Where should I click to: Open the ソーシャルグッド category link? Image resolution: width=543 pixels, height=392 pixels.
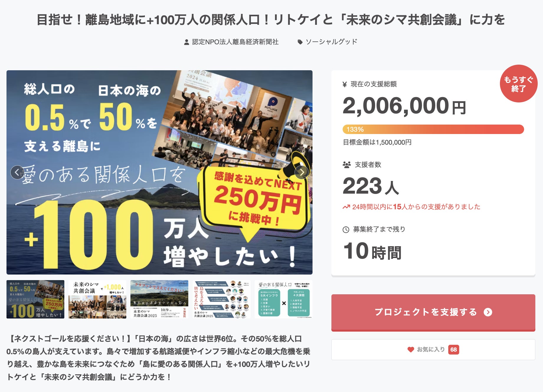point(331,42)
